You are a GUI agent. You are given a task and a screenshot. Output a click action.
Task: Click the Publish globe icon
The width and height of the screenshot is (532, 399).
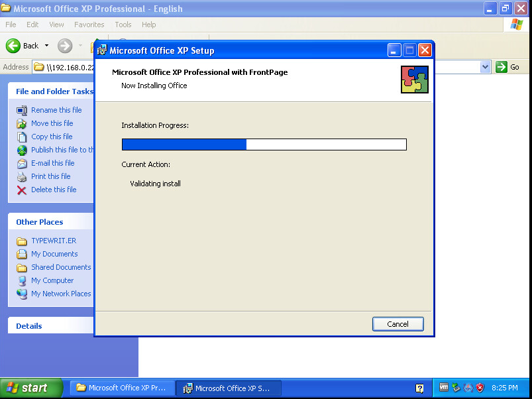(22, 150)
